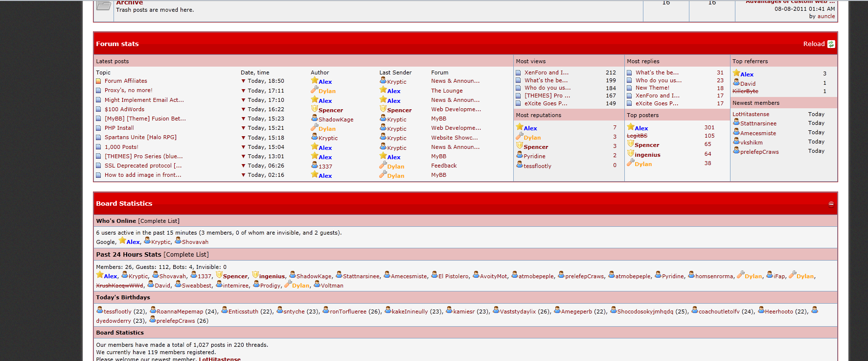This screenshot has height=361, width=868.
Task: Open LotHitastense profile in Newest members
Action: 751,115
